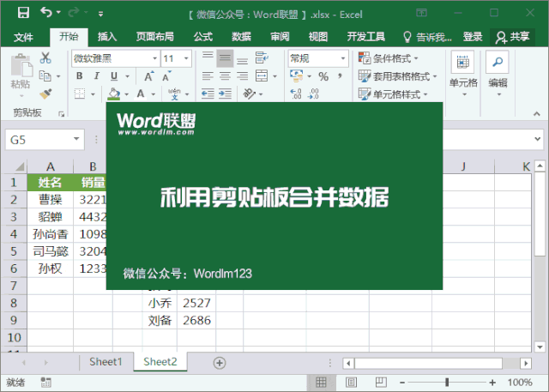
Task: Switch to the Sheet1 worksheet tab
Action: [x=106, y=362]
